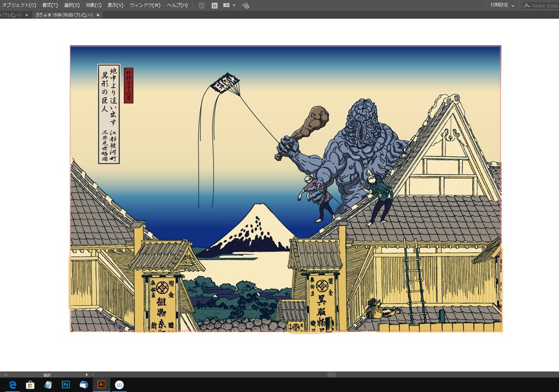This screenshot has height=392, width=559.
Task: Open Microsoft Edge from the taskbar
Action: pos(12,385)
